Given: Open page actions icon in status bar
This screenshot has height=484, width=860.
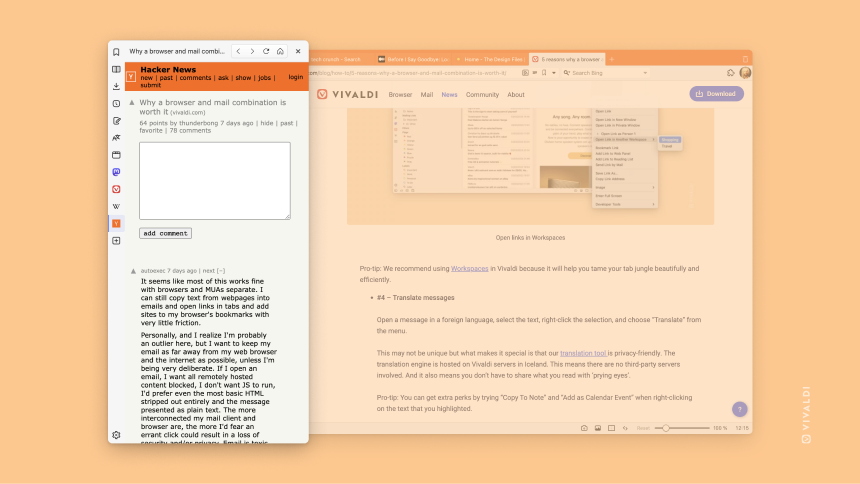Looking at the screenshot, I should click(x=625, y=428).
